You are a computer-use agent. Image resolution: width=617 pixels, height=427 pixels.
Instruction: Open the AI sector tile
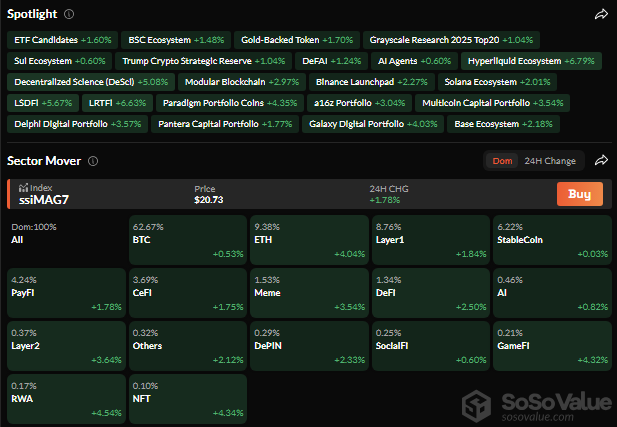pyautogui.click(x=552, y=293)
